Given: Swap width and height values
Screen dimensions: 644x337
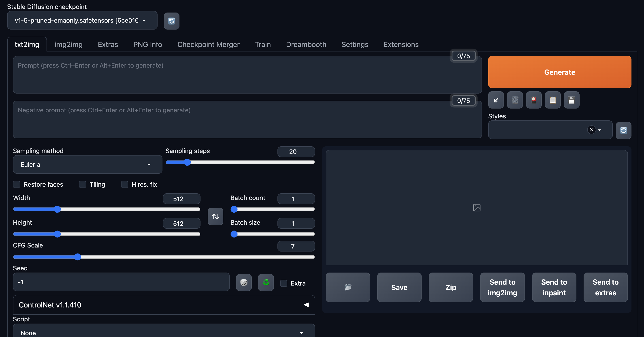Looking at the screenshot, I should [x=215, y=217].
